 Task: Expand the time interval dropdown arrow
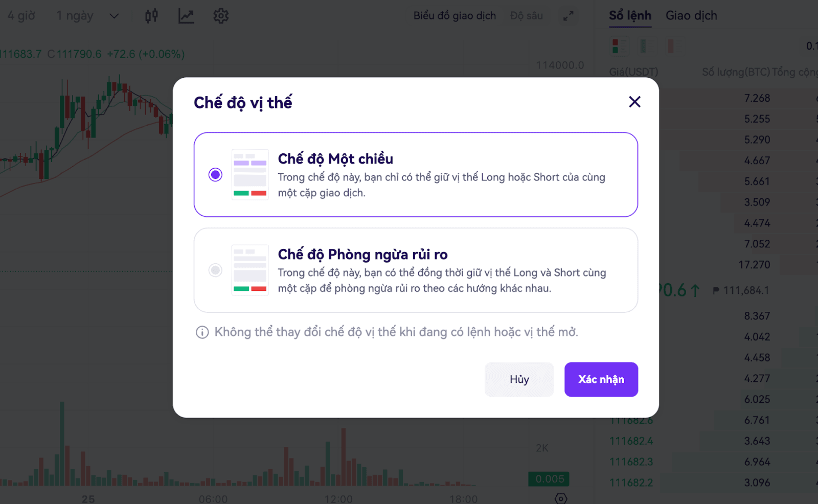[x=114, y=16]
